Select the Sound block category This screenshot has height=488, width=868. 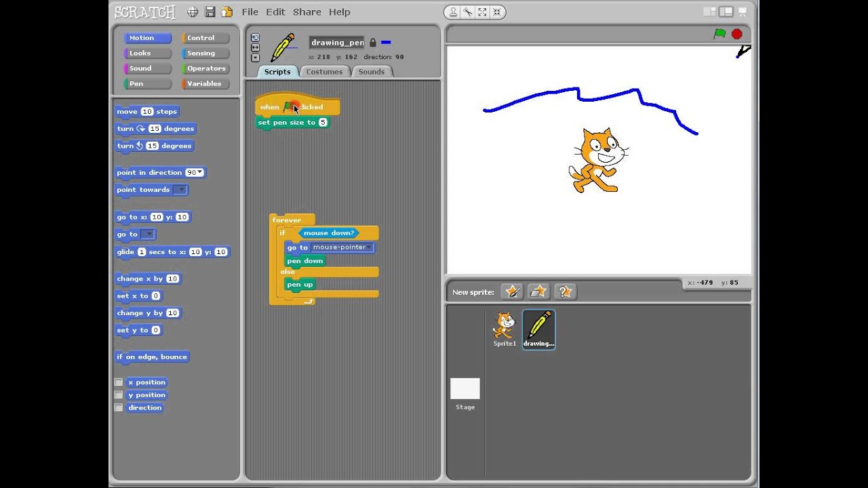click(x=147, y=68)
